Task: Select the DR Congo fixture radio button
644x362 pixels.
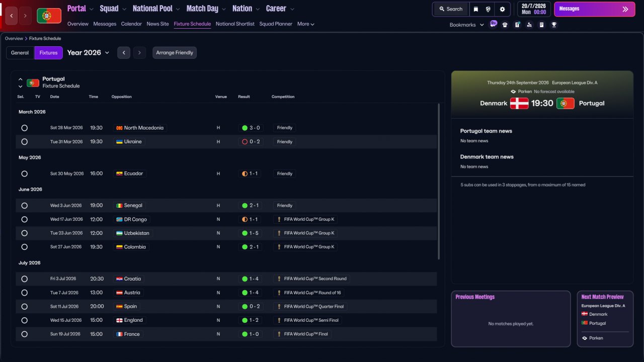Action: (24, 220)
